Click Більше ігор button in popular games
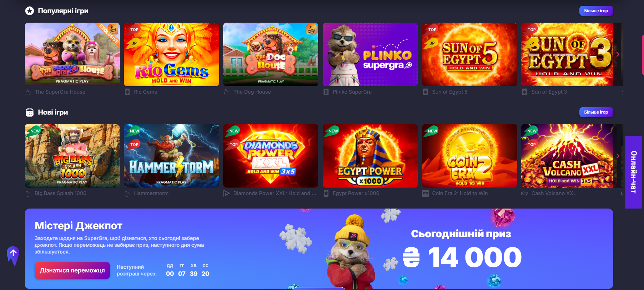Viewport: 644px width, 290px height. point(596,11)
